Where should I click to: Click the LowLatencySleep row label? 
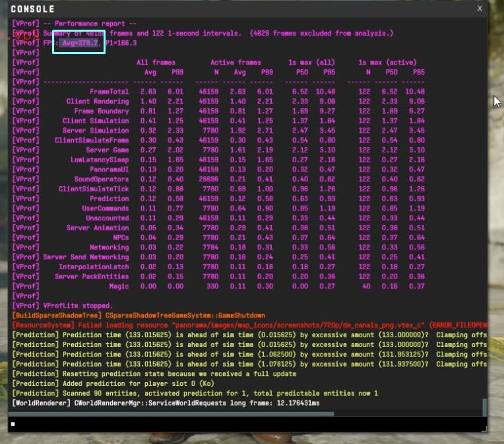100,160
